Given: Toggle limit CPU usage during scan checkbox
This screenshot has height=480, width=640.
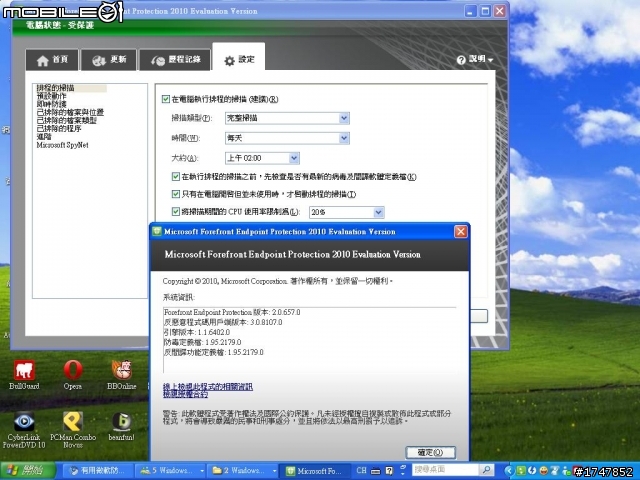Looking at the screenshot, I should 176,211.
